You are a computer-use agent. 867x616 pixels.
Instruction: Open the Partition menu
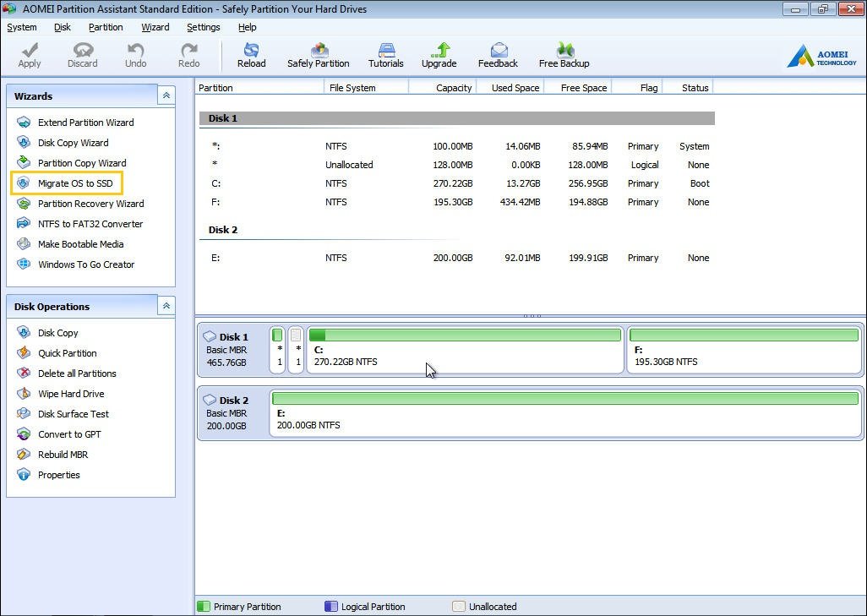pos(106,27)
